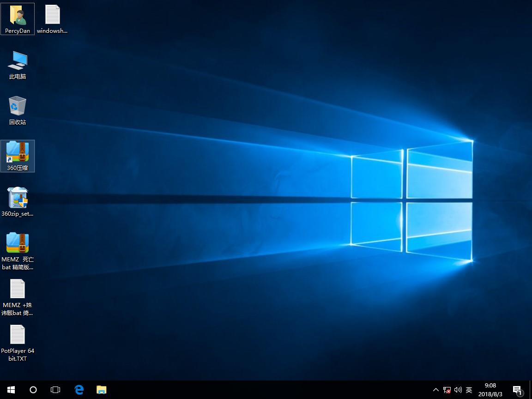This screenshot has width=532, height=399.
Task: Open Cortana search circle on taskbar
Action: click(33, 390)
